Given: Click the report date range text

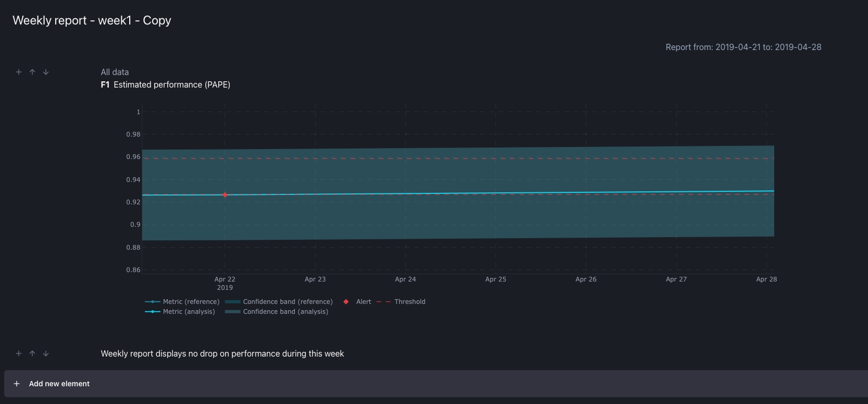Looking at the screenshot, I should click(x=743, y=47).
